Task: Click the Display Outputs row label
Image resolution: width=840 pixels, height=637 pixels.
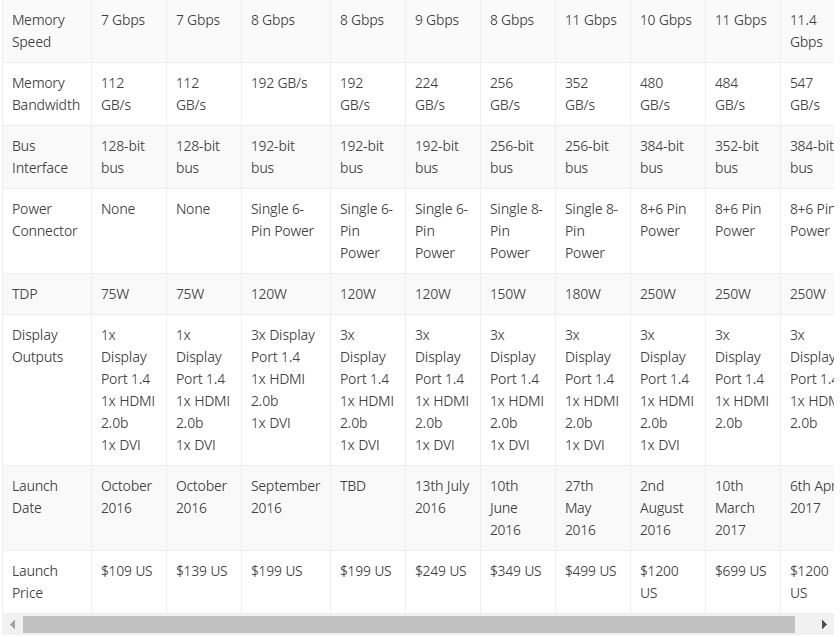Action: [x=38, y=346]
